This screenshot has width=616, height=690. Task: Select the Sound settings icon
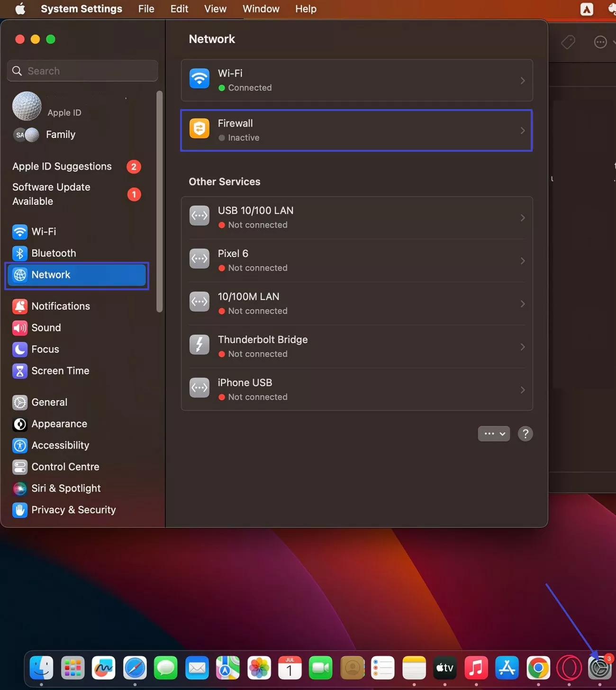coord(19,328)
